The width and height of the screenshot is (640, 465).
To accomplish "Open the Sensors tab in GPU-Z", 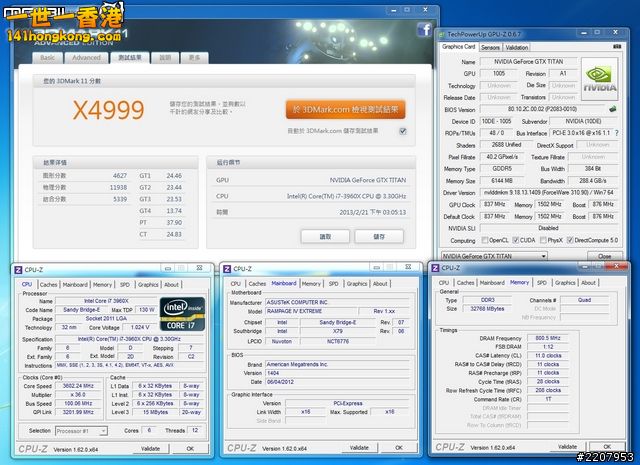I will coord(490,47).
